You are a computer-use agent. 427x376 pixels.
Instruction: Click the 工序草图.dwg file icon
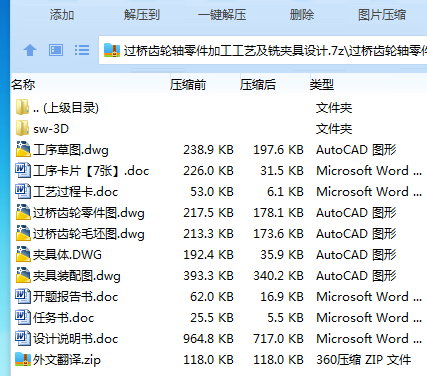click(23, 149)
